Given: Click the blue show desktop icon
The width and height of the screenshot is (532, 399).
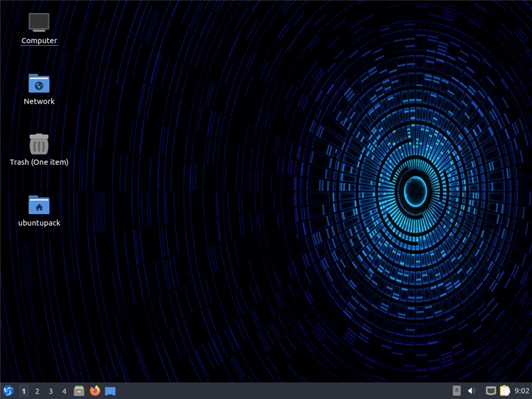Looking at the screenshot, I should pos(110,391).
